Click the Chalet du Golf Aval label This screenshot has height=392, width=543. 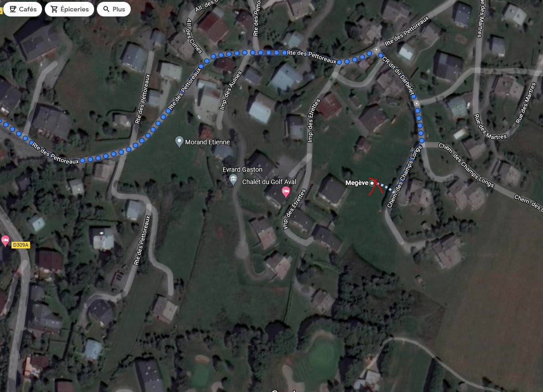[x=269, y=182]
